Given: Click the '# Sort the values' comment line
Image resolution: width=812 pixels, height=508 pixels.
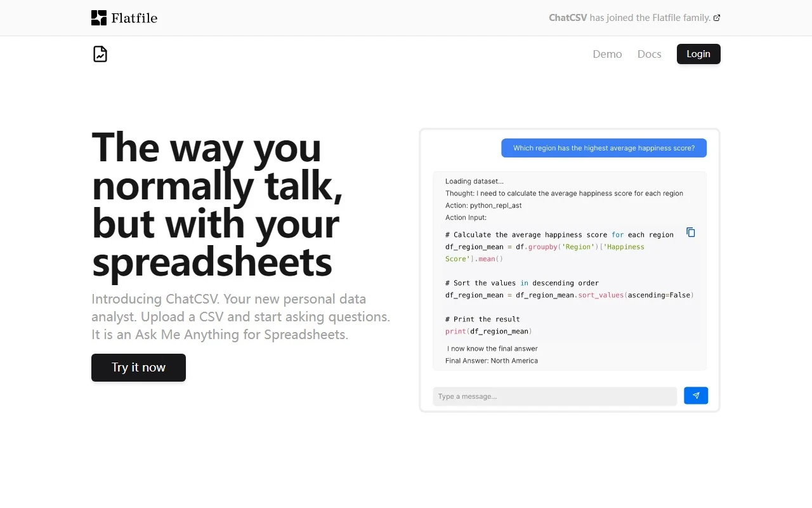Looking at the screenshot, I should coord(522,283).
